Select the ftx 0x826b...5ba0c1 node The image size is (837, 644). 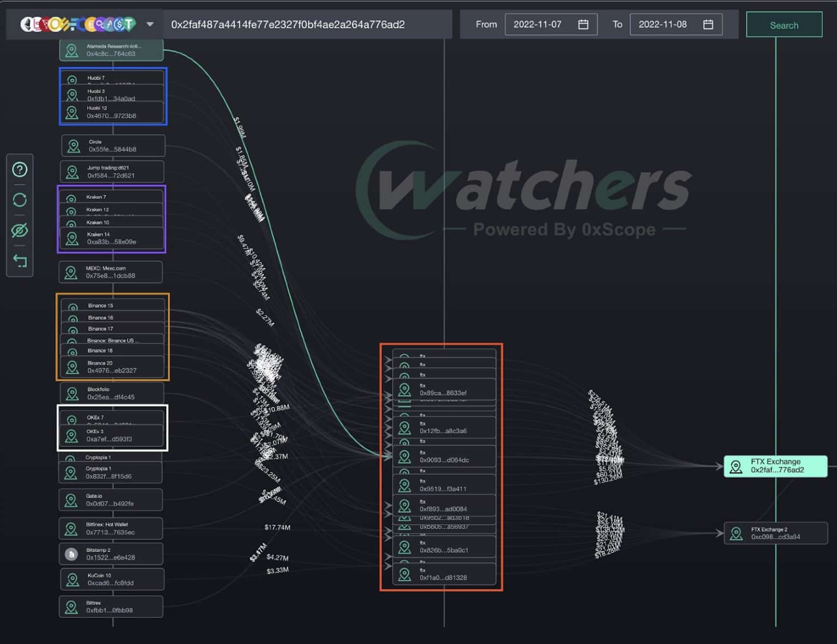pos(444,546)
